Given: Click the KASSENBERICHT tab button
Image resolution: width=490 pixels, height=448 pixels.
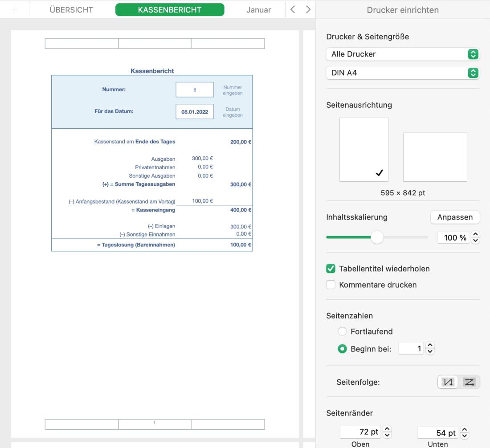Looking at the screenshot, I should pyautogui.click(x=169, y=10).
